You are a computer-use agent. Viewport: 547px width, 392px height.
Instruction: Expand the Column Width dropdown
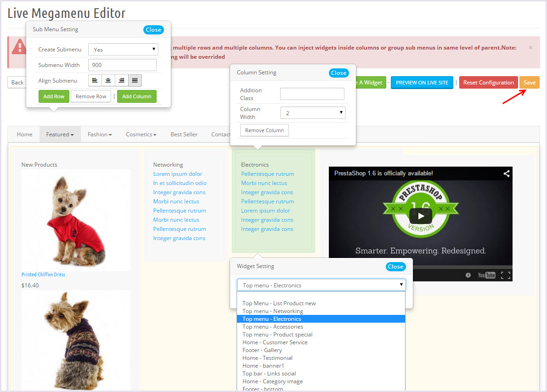pos(313,112)
